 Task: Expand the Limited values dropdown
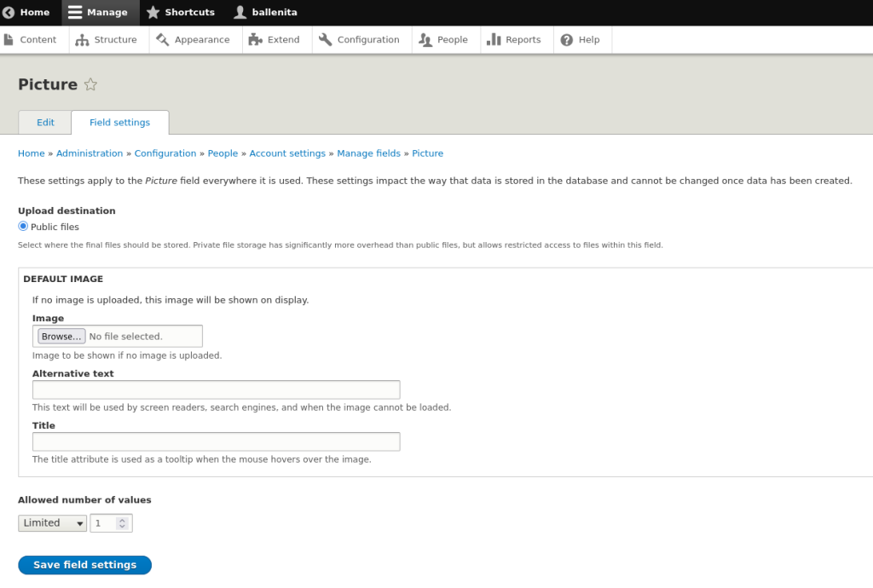pyautogui.click(x=52, y=523)
